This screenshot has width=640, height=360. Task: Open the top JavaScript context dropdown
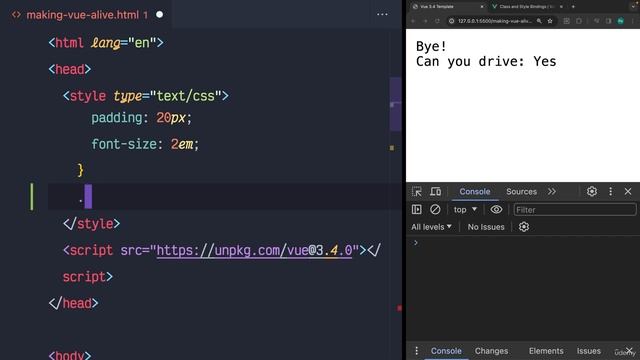coord(465,210)
